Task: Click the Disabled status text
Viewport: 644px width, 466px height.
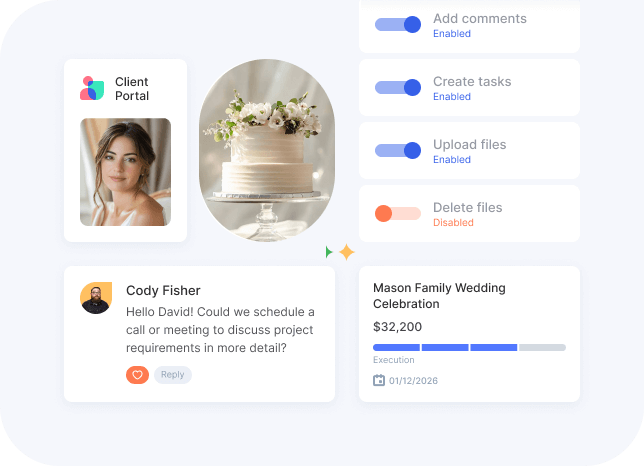Action: [x=453, y=223]
